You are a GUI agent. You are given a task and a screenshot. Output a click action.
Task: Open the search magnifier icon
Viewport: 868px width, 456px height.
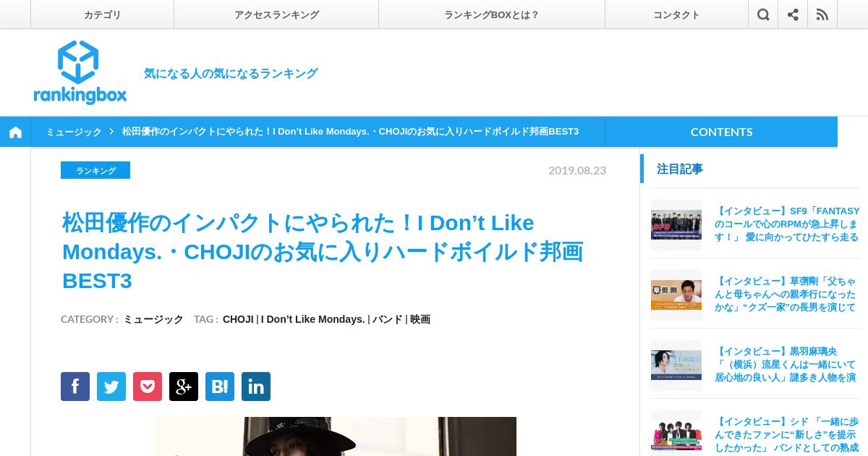pos(763,14)
